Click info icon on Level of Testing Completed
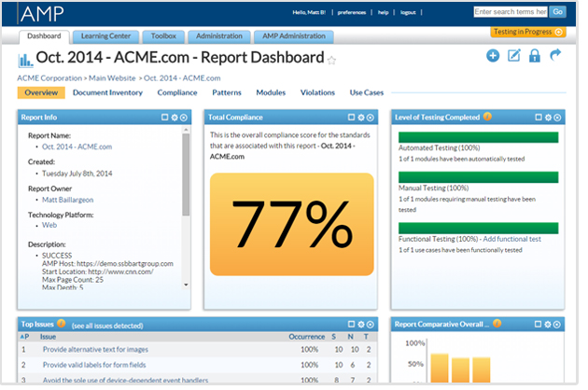The height and width of the screenshot is (390, 588). pos(487,117)
